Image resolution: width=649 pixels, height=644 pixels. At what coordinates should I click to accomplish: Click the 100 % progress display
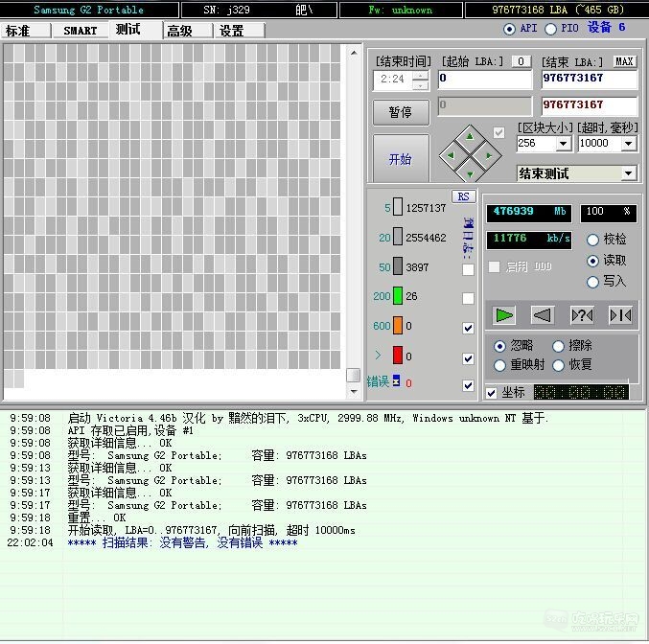point(609,213)
